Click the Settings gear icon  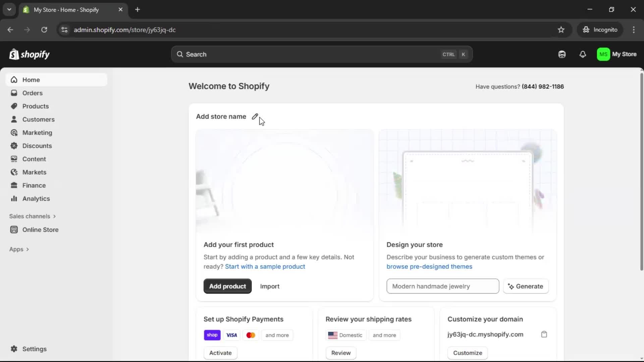tap(14, 349)
